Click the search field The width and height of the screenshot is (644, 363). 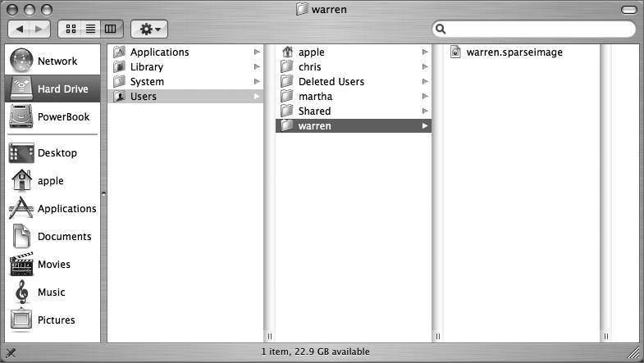tap(534, 29)
